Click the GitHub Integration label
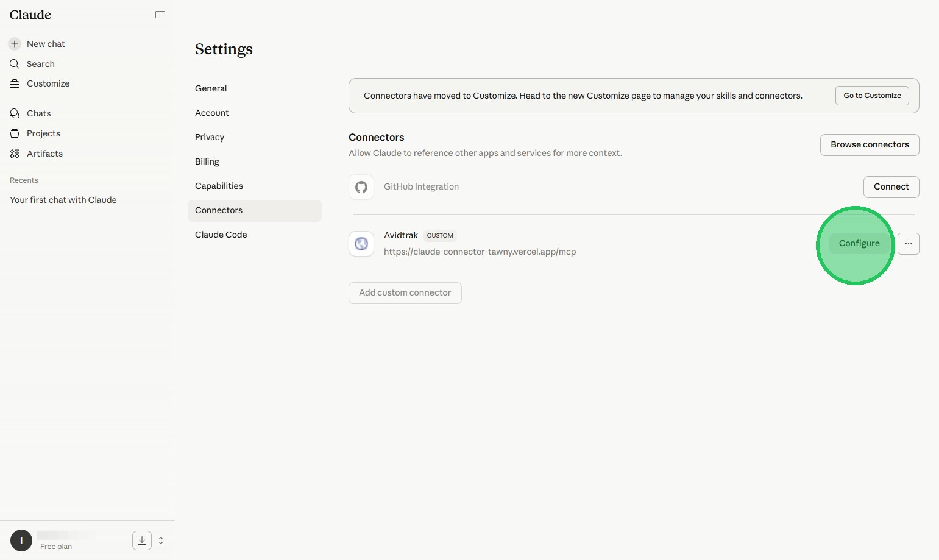Image resolution: width=939 pixels, height=560 pixels. (x=421, y=187)
